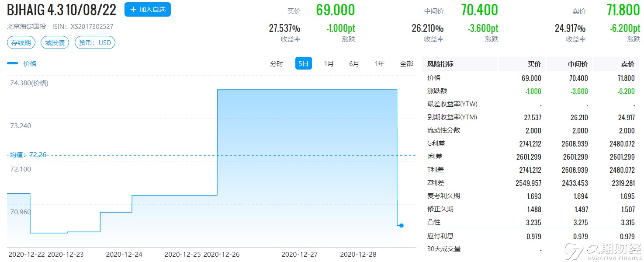
Task: Click the 24.917% yield figure
Action: 570,29
